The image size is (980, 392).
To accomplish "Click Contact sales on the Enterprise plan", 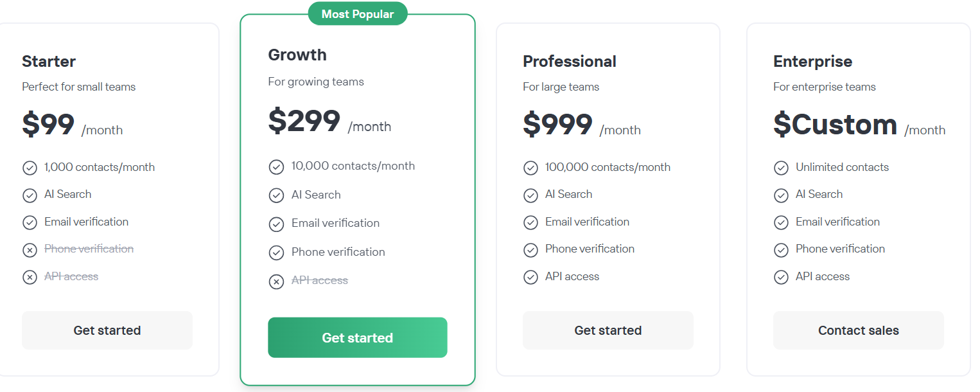I will [x=858, y=330].
